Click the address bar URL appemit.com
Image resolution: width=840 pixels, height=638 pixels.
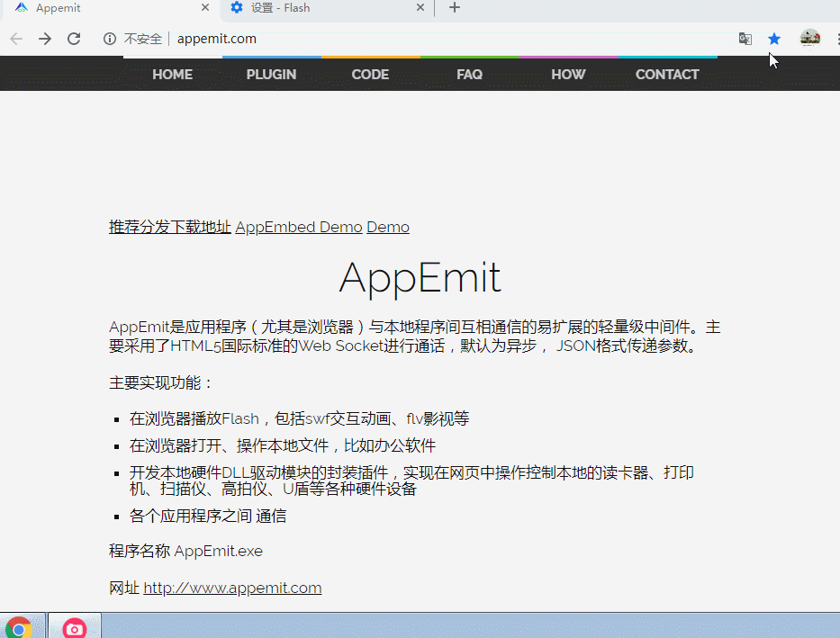point(216,39)
